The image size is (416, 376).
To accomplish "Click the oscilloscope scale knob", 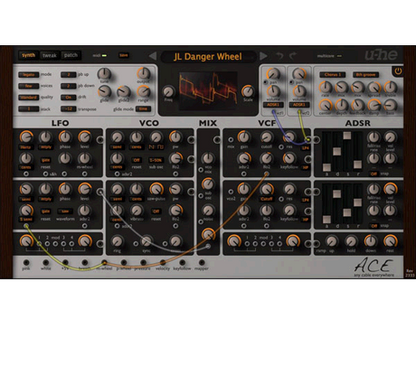I will click(x=247, y=91).
